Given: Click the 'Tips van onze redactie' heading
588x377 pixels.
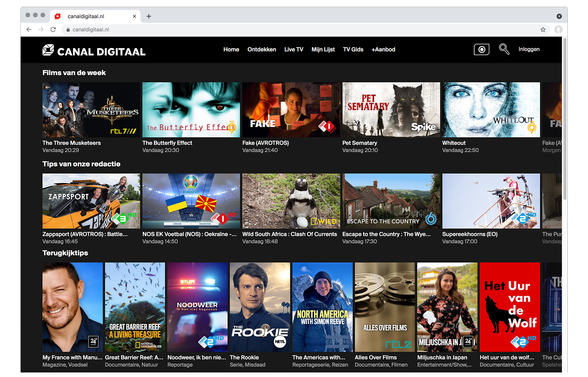Looking at the screenshot, I should (81, 164).
